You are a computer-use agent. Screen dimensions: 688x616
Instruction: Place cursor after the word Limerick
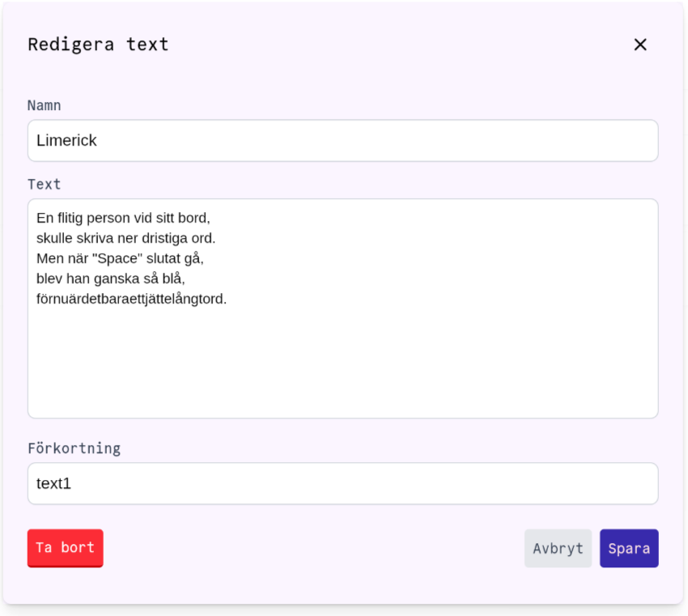pos(99,140)
